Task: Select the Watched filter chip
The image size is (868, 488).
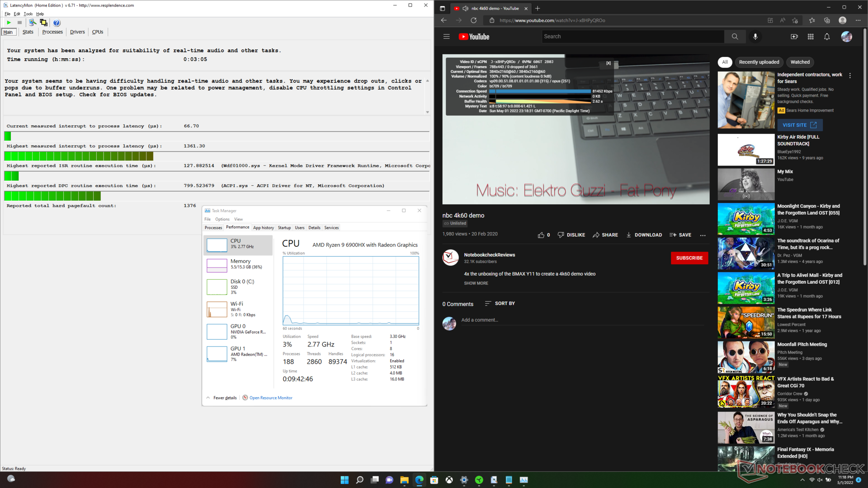Action: coord(800,62)
